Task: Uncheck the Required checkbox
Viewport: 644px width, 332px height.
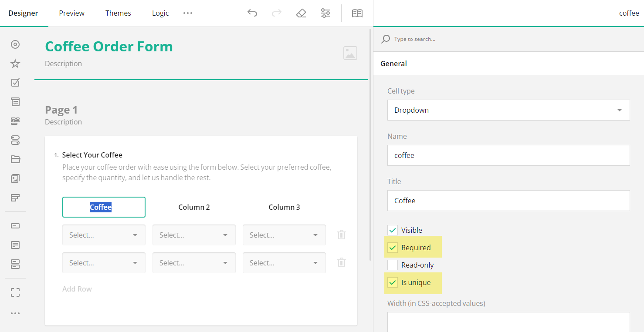Action: (392, 247)
